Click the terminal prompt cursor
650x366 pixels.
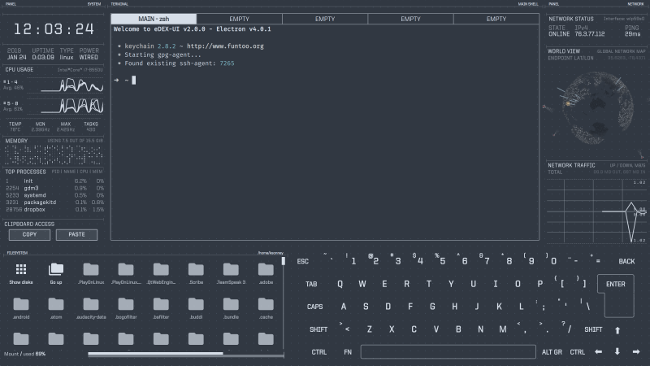point(134,80)
